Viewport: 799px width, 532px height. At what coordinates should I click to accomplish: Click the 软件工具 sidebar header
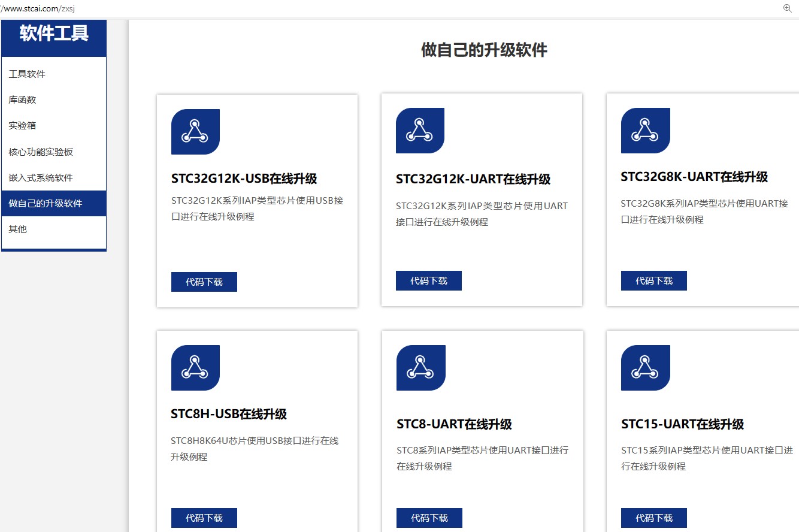54,34
